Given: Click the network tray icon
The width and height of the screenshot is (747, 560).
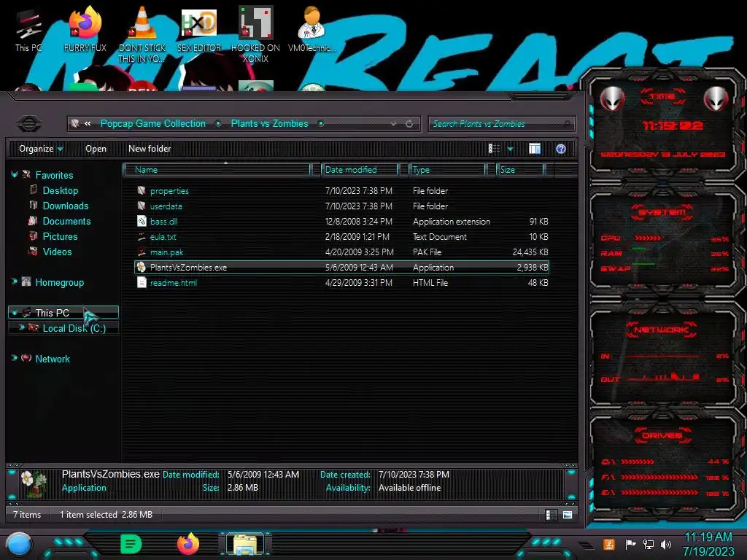Looking at the screenshot, I should pyautogui.click(x=649, y=544).
